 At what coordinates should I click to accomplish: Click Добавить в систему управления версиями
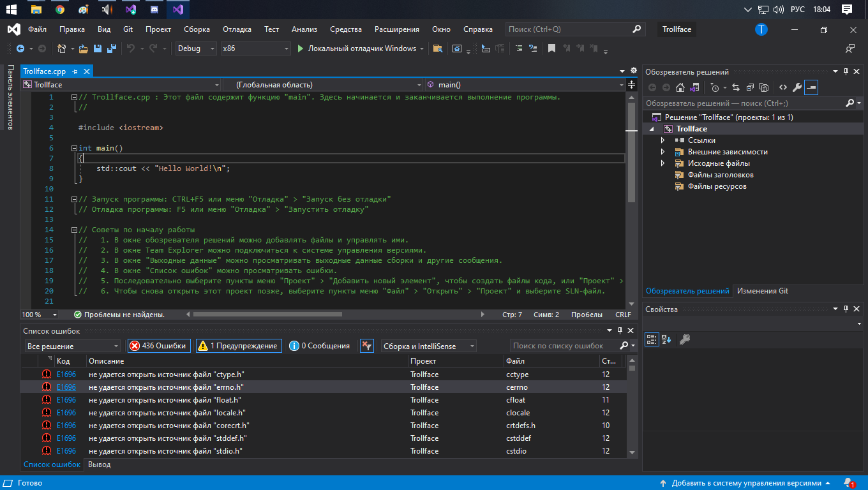pos(746,483)
